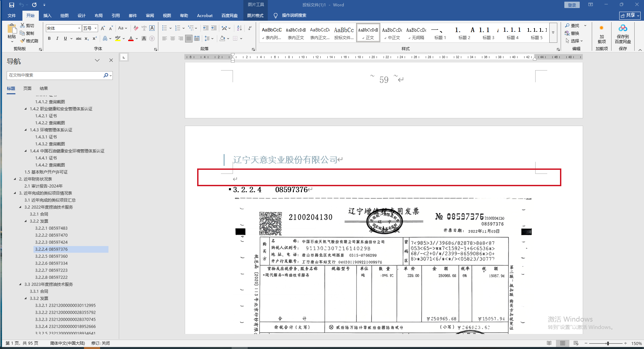644x349 pixels.
Task: Click the search magnifier in navigation box
Action: pos(106,75)
